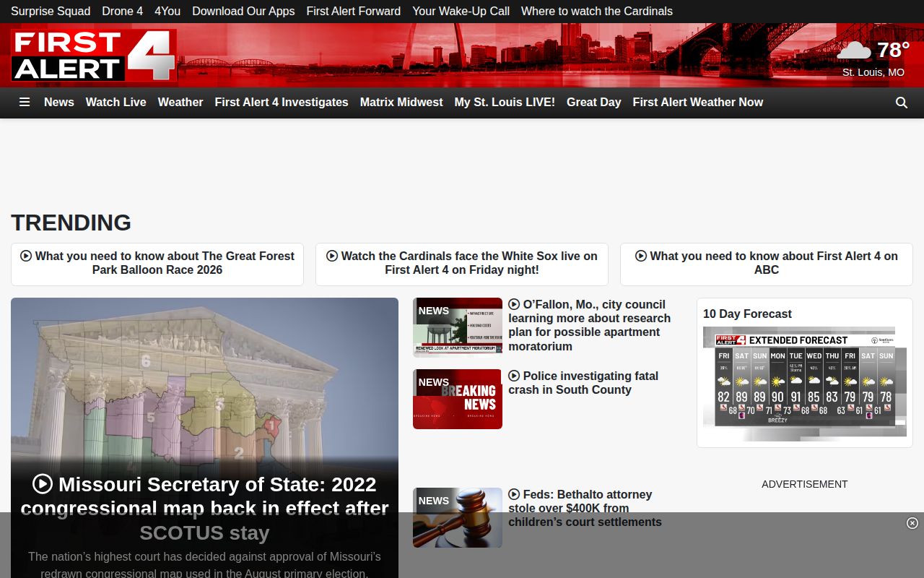The height and width of the screenshot is (578, 924).
Task: Open O'Fallon apartment moratorium headline
Action: [x=589, y=325]
